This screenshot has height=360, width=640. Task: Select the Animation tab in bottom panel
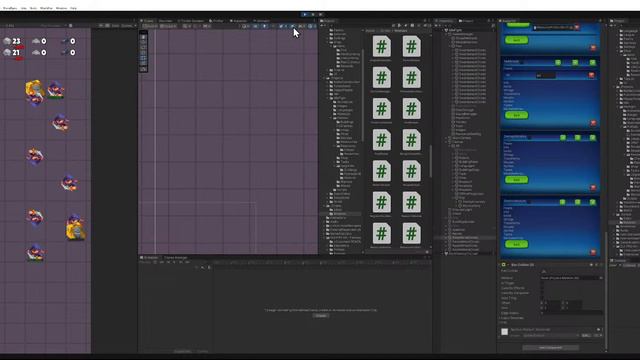pos(150,258)
